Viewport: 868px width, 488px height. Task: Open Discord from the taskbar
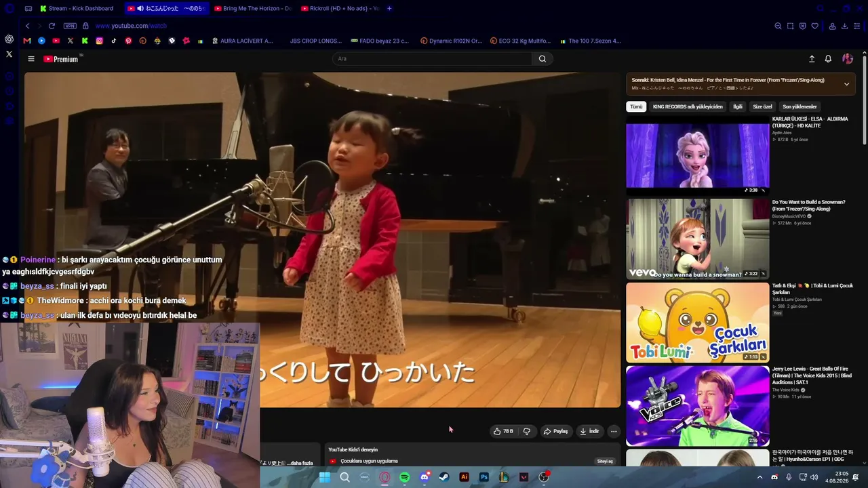pyautogui.click(x=425, y=477)
